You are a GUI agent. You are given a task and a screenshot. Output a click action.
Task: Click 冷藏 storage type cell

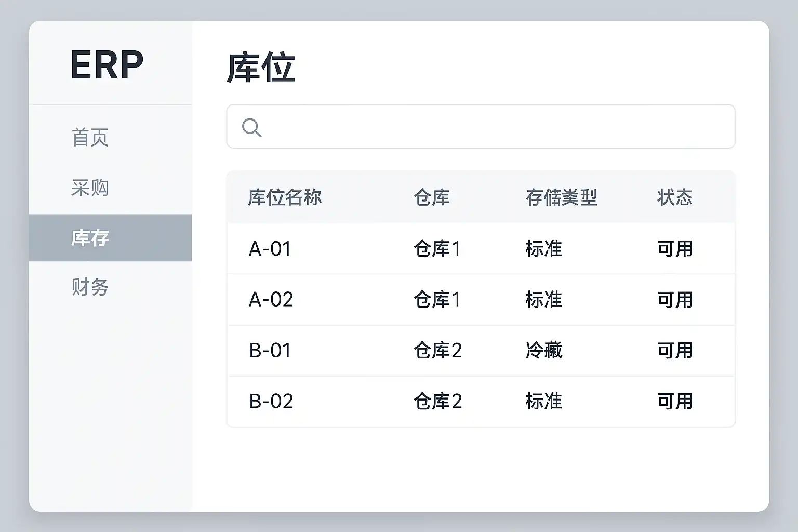544,351
